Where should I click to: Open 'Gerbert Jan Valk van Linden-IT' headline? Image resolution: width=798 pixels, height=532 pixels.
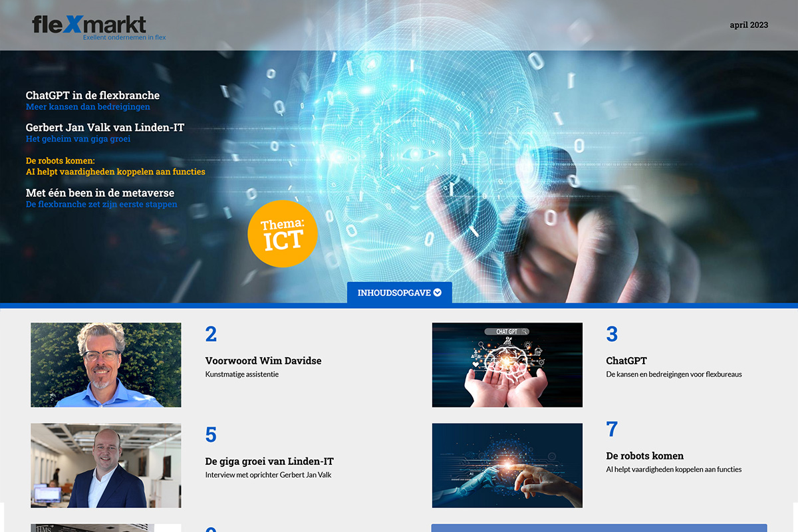[x=105, y=128]
